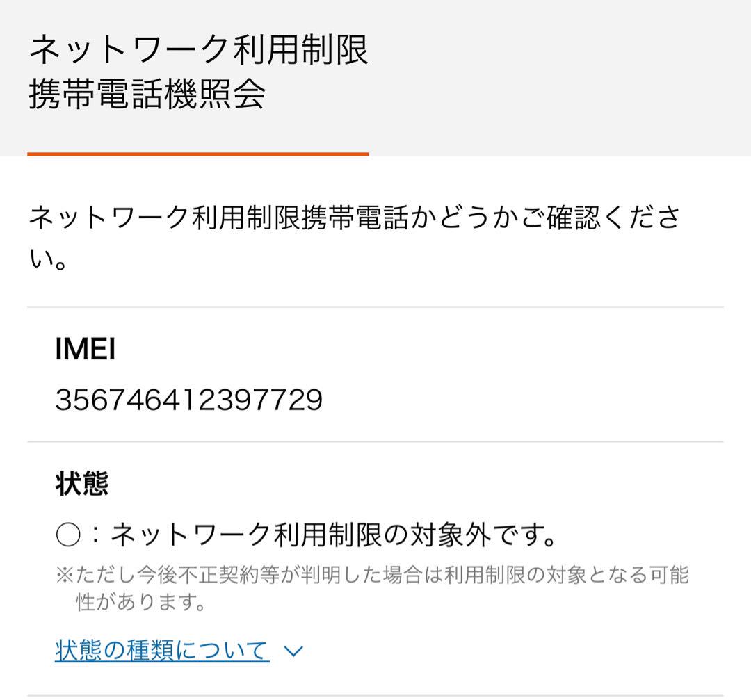
Task: Click the IMEI heading label
Action: click(86, 348)
